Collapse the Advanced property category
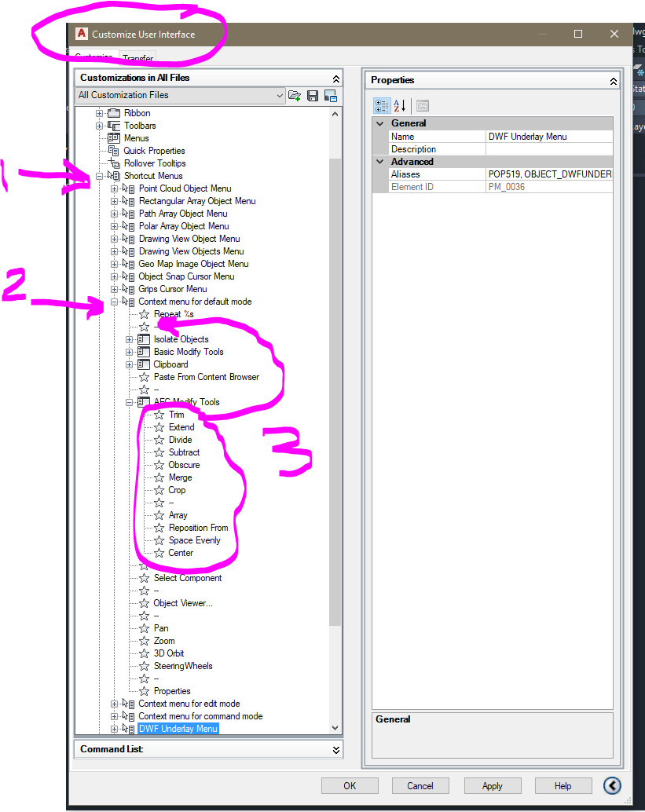Image resolution: width=645 pixels, height=812 pixels. click(380, 162)
